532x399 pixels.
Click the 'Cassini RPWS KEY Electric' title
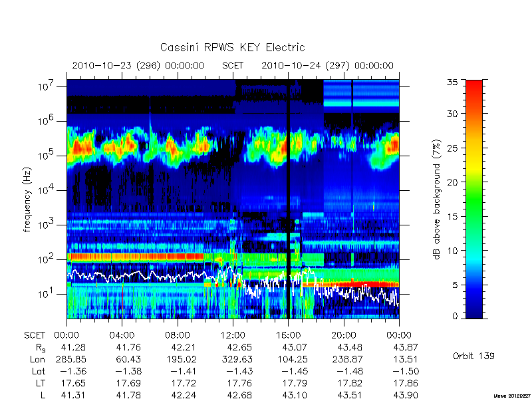[x=232, y=47]
